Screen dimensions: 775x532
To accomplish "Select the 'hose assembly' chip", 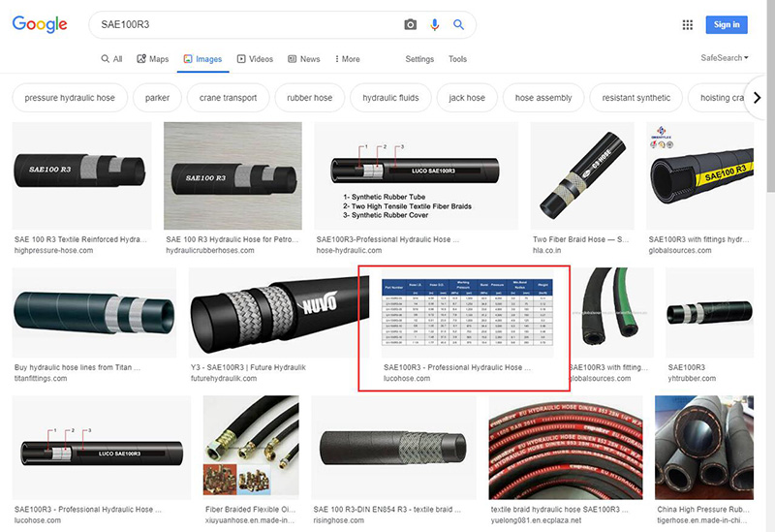I will tap(543, 98).
